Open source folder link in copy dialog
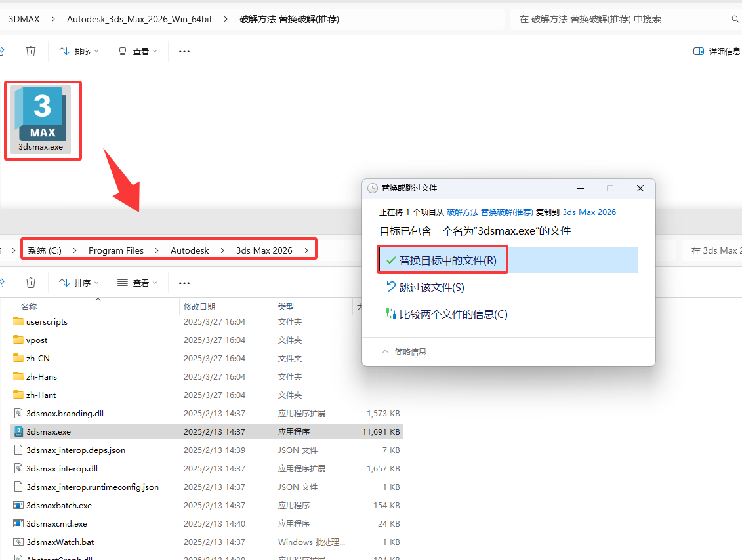The image size is (742, 560). (x=490, y=212)
